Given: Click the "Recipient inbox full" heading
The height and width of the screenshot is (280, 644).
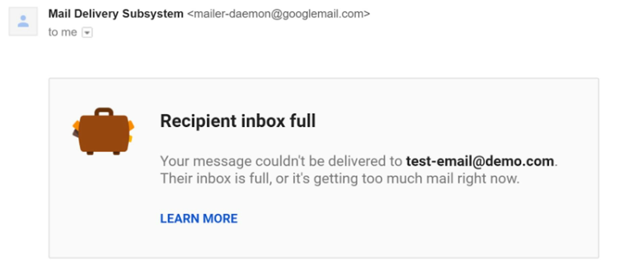Looking at the screenshot, I should click(x=238, y=121).
